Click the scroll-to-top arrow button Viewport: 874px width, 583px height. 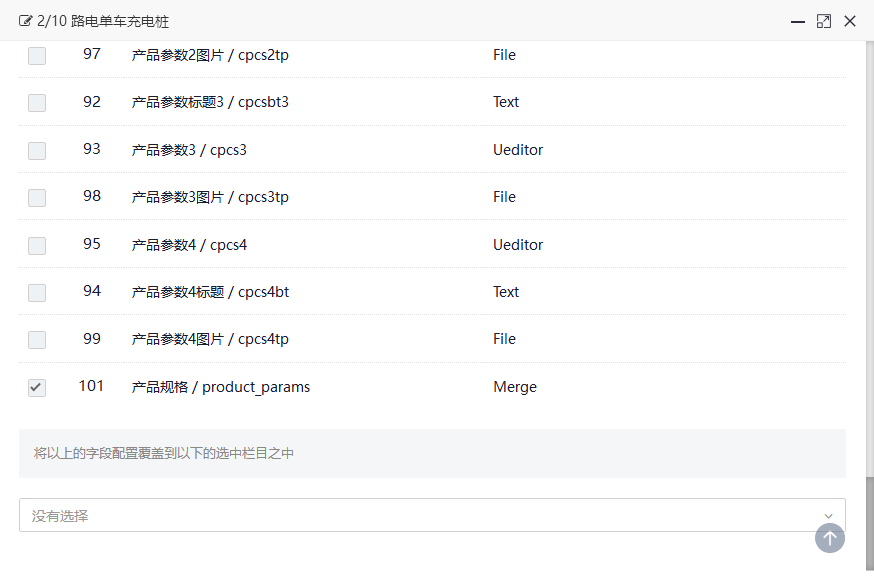pos(829,538)
